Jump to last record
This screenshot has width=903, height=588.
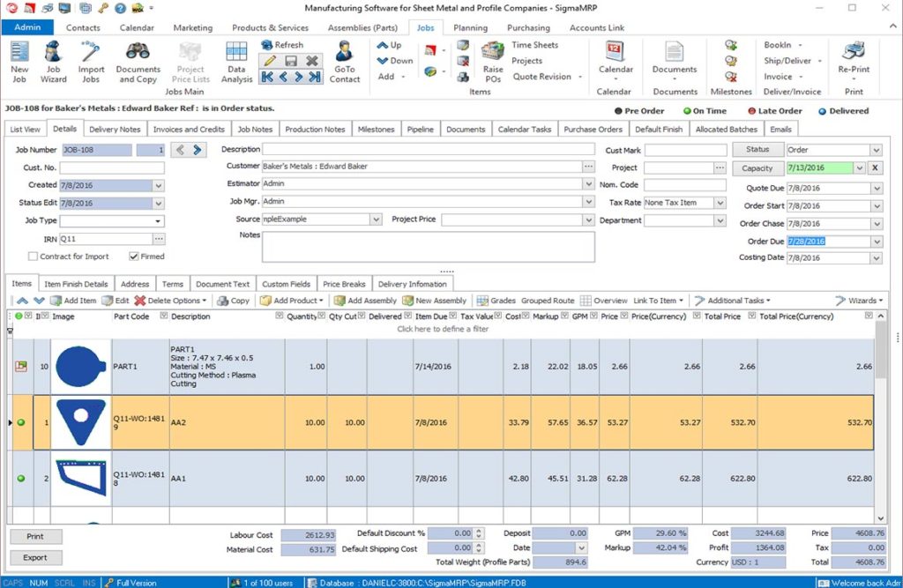(315, 77)
